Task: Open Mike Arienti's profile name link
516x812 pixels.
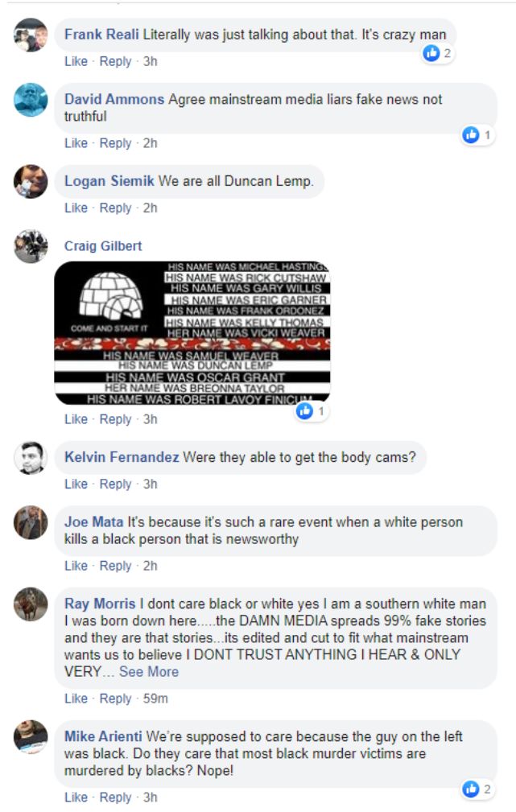Action: click(102, 736)
